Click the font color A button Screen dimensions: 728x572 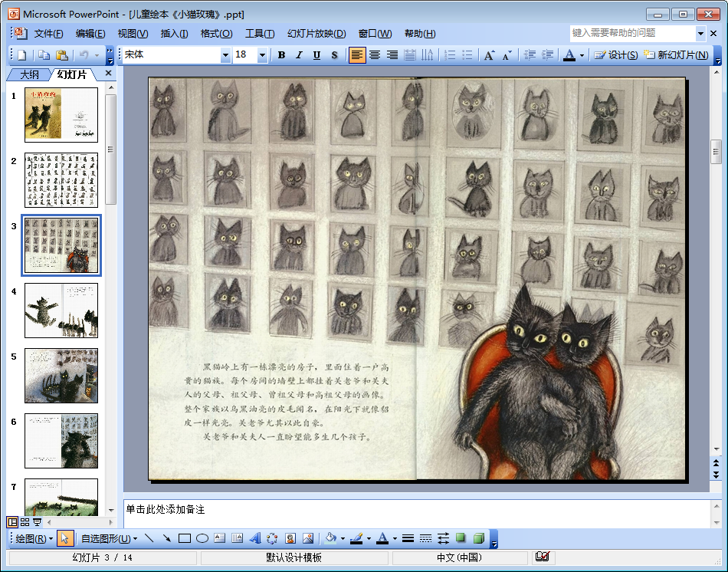pos(569,55)
